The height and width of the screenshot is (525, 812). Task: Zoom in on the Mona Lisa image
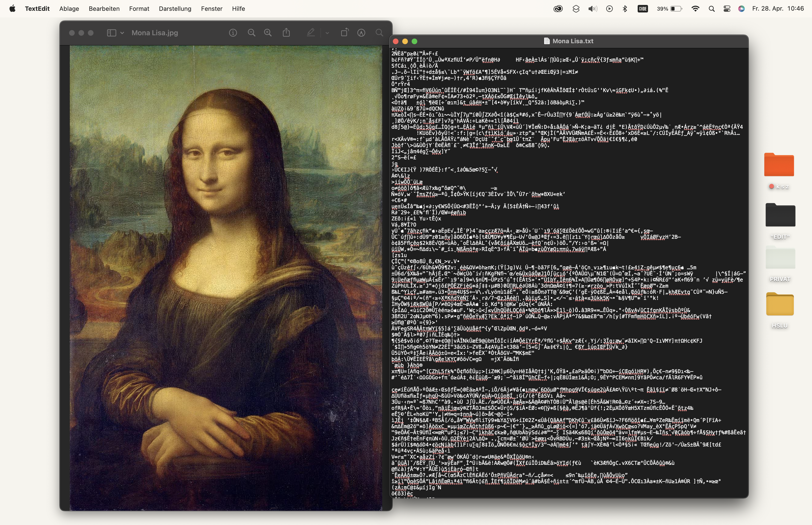(268, 33)
